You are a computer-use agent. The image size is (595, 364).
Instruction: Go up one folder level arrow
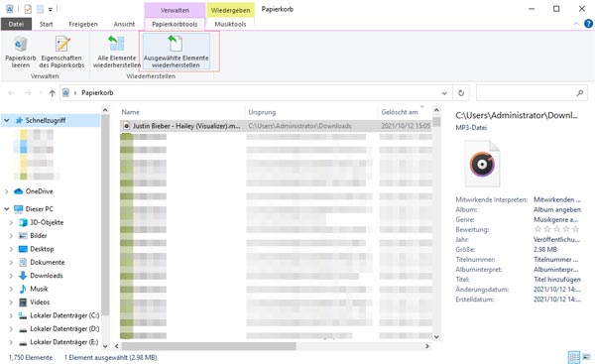(52, 93)
